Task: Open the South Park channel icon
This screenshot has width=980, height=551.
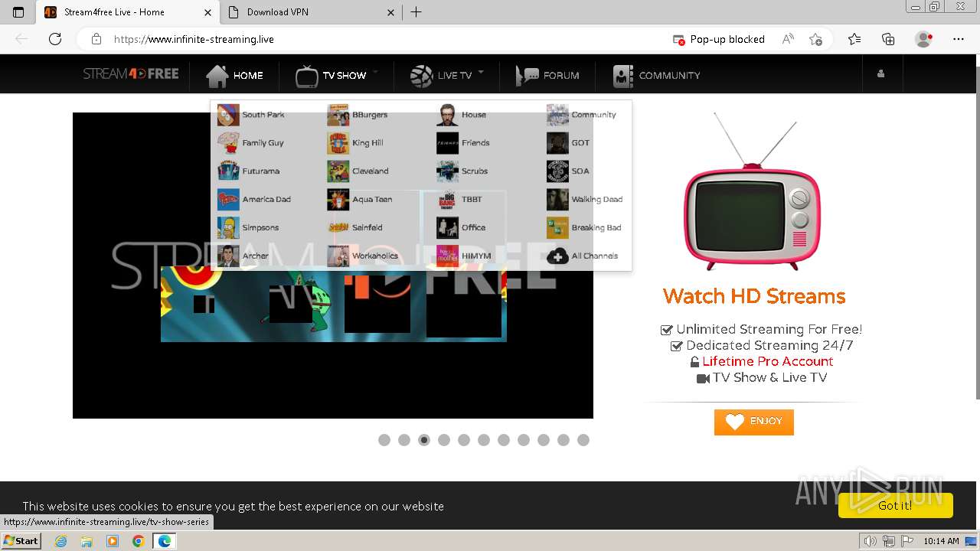Action: (228, 115)
